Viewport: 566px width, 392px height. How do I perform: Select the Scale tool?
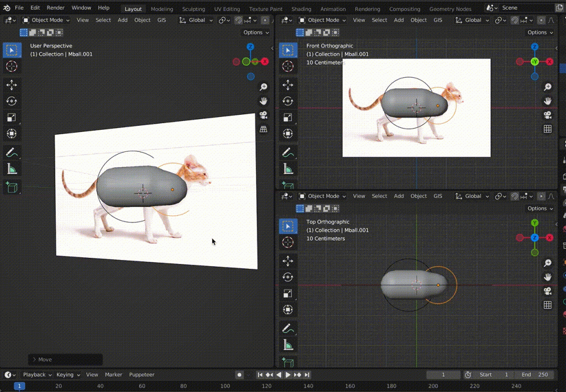12,116
